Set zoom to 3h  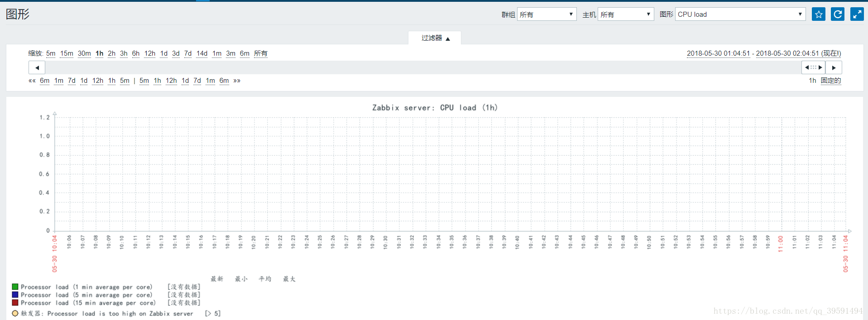pos(124,53)
